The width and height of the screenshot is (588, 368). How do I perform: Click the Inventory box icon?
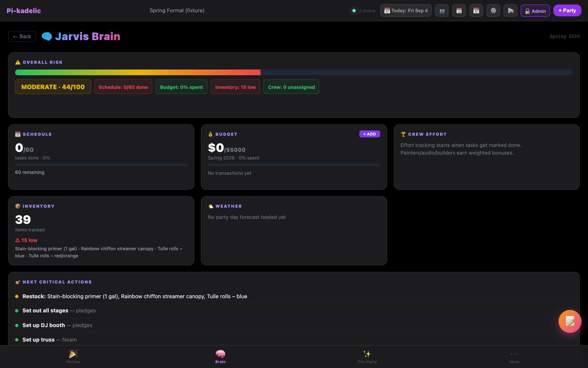coord(18,206)
